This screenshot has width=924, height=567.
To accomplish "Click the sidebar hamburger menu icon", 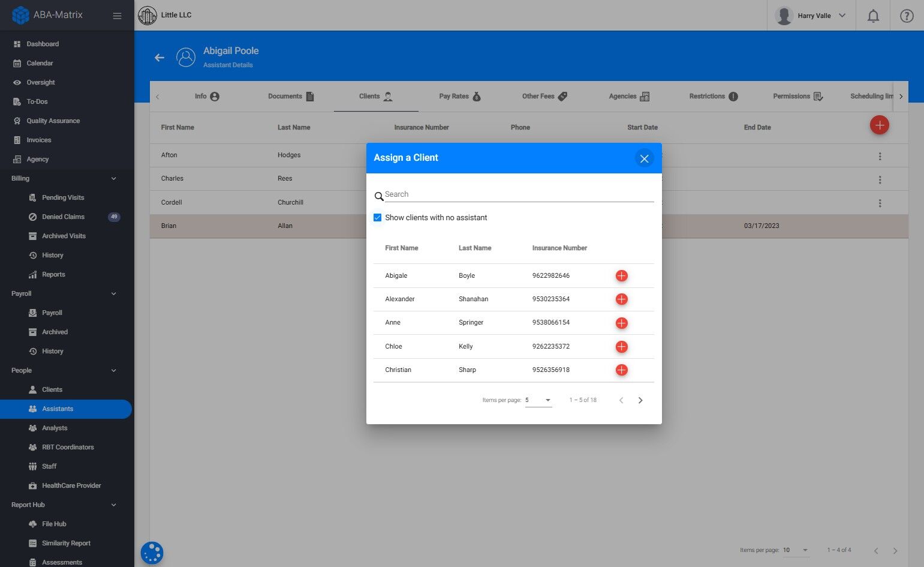I will point(117,16).
